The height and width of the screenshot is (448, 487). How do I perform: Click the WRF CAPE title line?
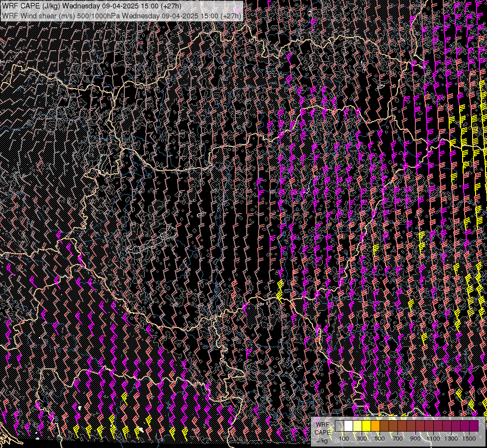tap(92, 6)
